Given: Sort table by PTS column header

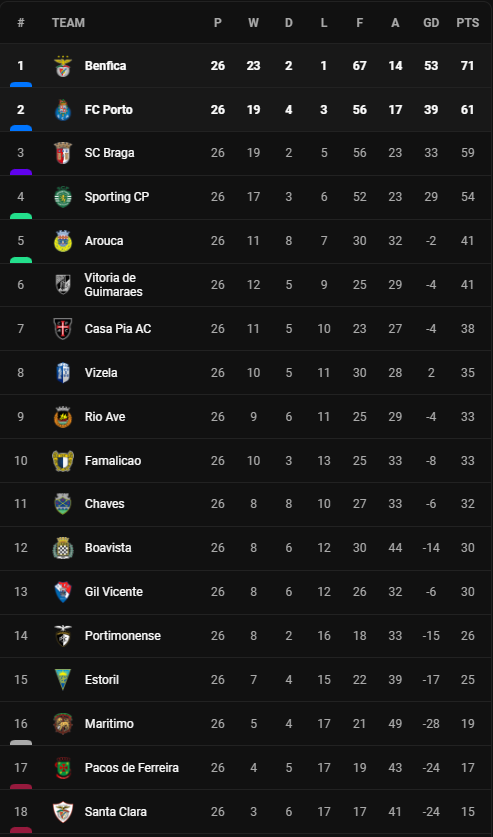Looking at the screenshot, I should (x=467, y=23).
